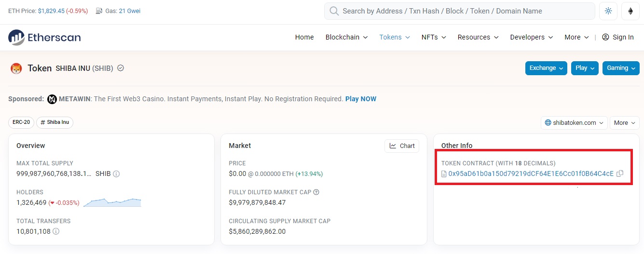Click the Chart button in Market card

pyautogui.click(x=402, y=146)
